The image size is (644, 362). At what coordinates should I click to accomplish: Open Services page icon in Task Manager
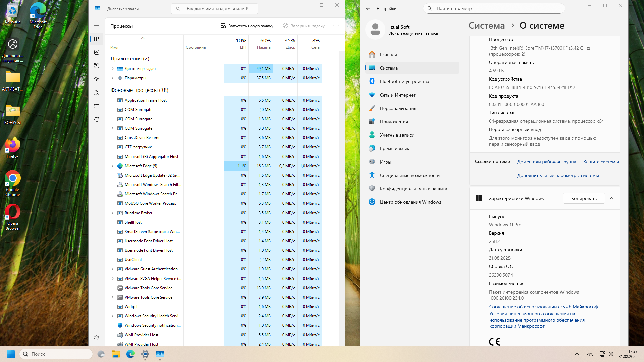97,119
